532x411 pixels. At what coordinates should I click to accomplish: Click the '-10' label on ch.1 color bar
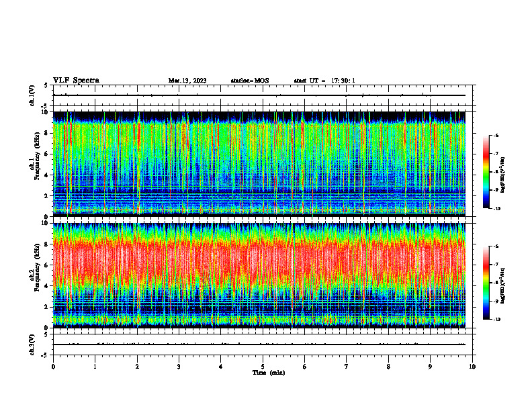496,209
